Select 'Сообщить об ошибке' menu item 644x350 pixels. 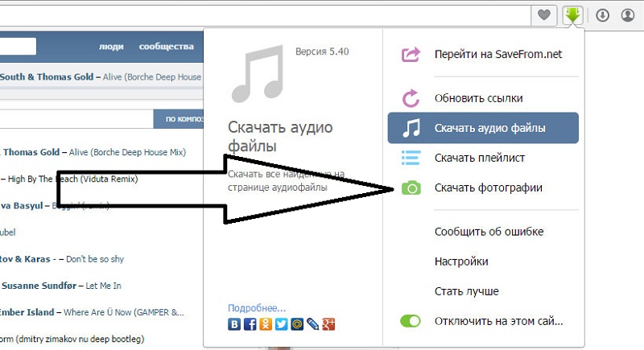[489, 232]
